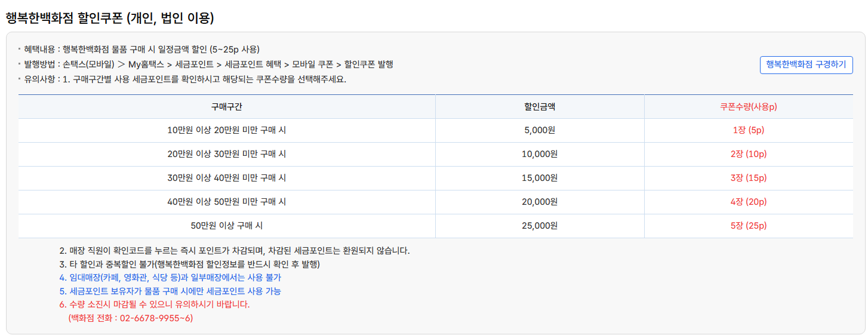Click the 쿠폰수량(사용p) column header

click(x=748, y=107)
